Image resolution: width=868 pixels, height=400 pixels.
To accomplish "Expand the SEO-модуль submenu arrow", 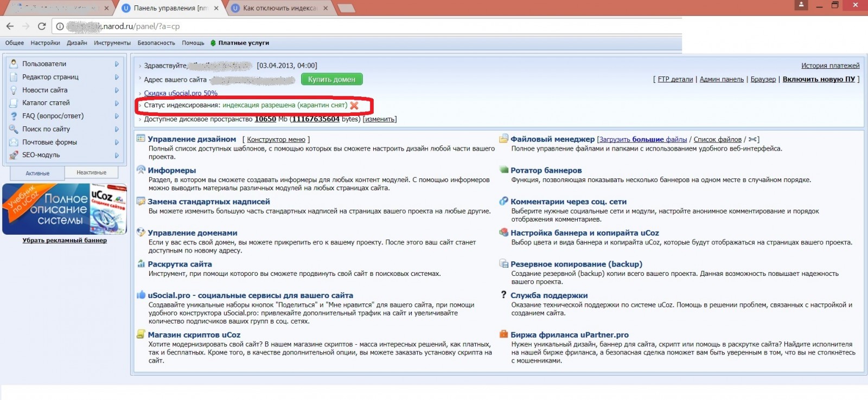I will click(x=117, y=155).
